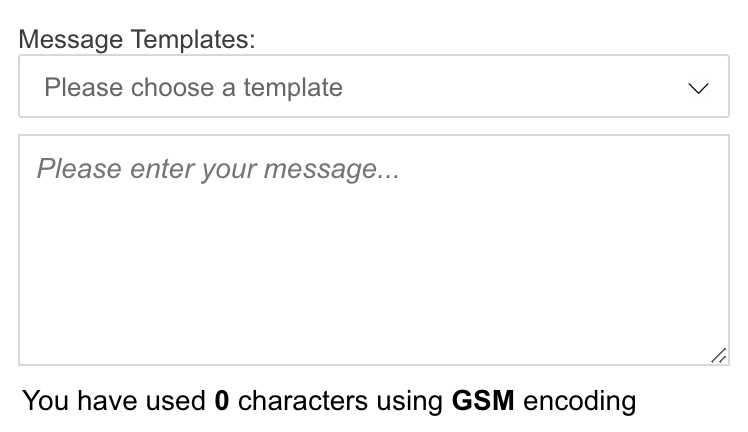The width and height of the screenshot is (748, 432).
Task: Click the word "encoding" in status line
Action: (580, 402)
